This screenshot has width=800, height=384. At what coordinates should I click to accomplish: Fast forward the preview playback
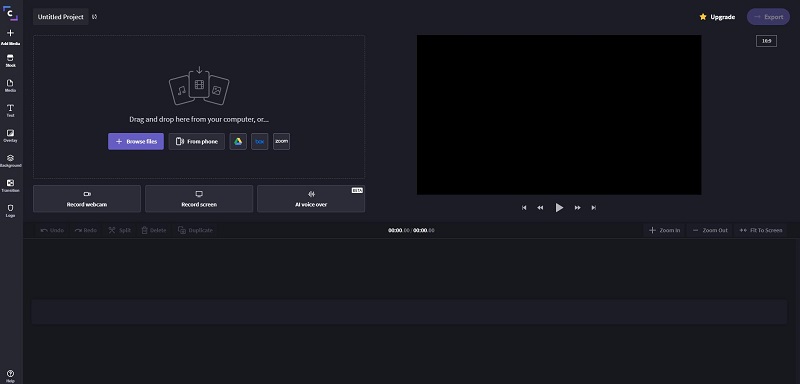(578, 208)
